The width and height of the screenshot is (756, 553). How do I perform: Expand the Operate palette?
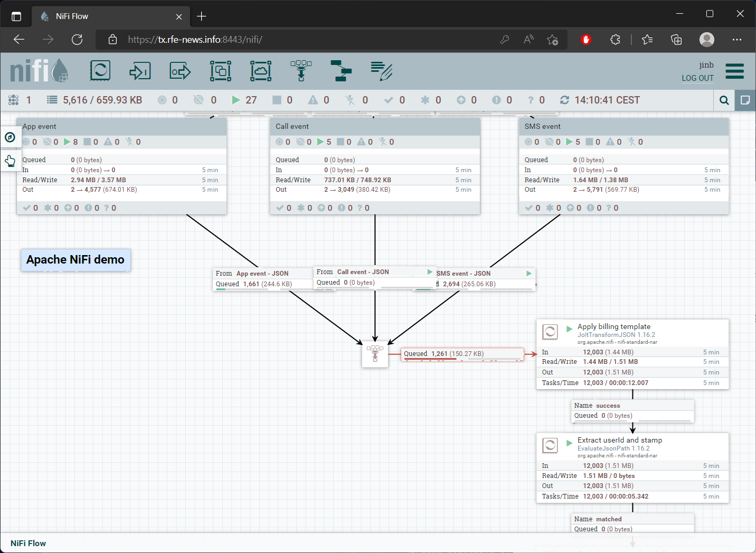pyautogui.click(x=10, y=161)
